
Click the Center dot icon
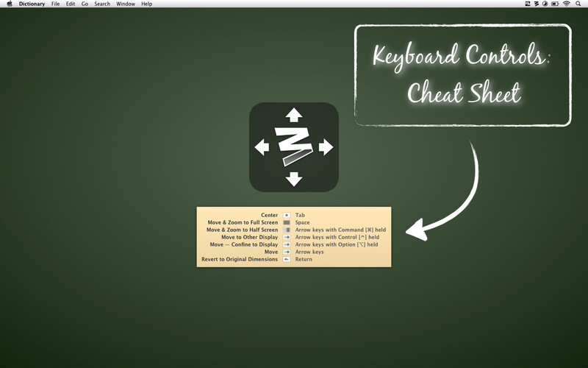(287, 215)
